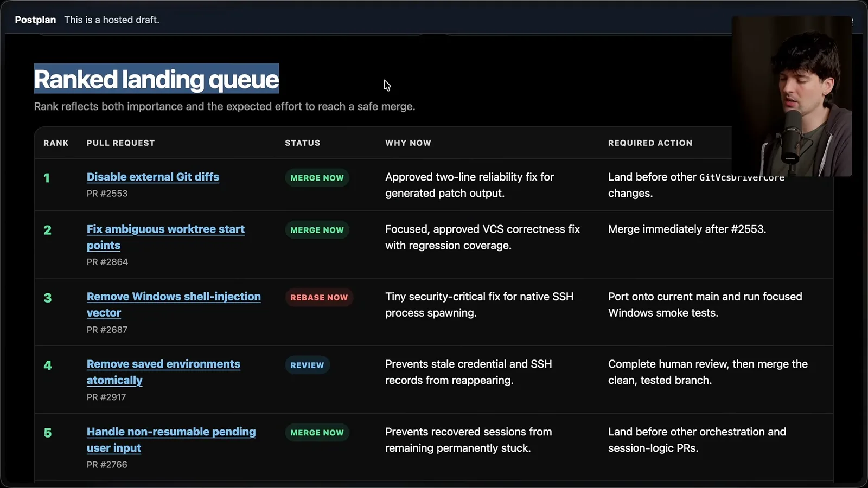Click 'This is a hosted draft.' notice
This screenshot has width=868, height=488.
pyautogui.click(x=112, y=20)
